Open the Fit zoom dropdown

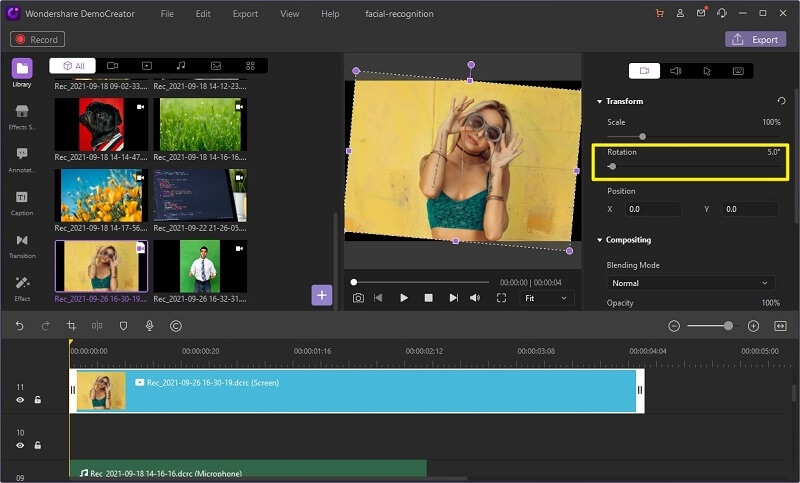pos(546,298)
